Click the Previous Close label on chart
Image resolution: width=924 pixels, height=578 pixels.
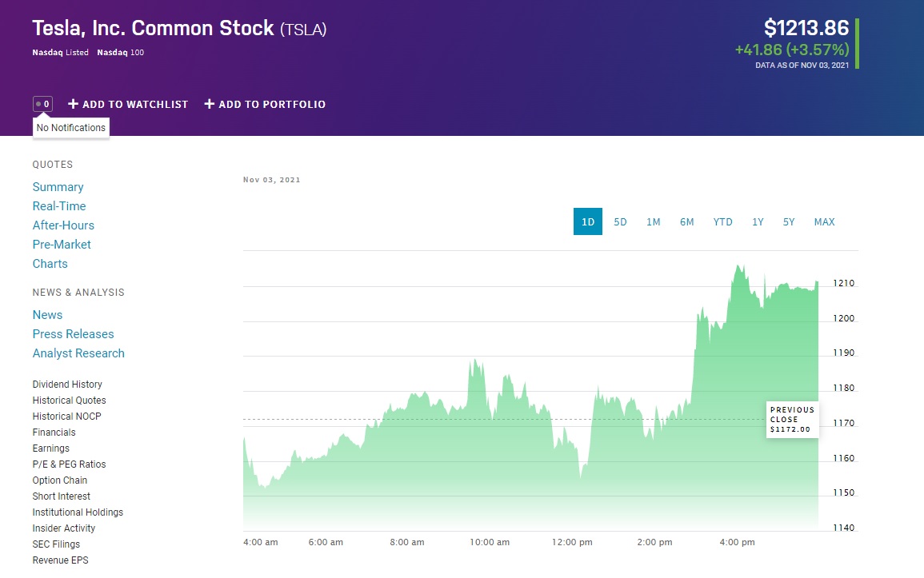point(792,419)
